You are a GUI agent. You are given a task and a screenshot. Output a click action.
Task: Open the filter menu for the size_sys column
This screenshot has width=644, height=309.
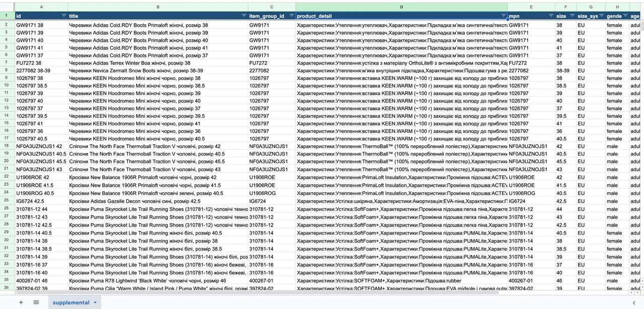point(601,16)
